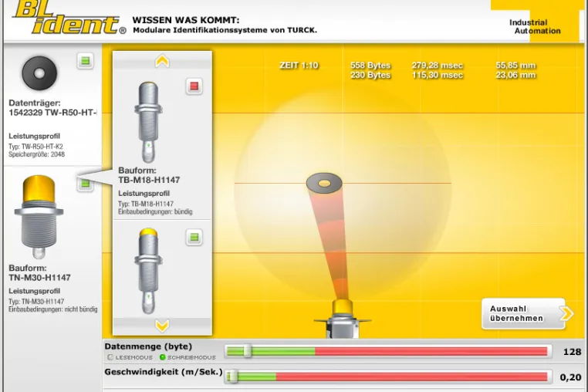This screenshot has height=392, width=588.
Task: Click '279,28 msec' value
Action: click(x=438, y=66)
